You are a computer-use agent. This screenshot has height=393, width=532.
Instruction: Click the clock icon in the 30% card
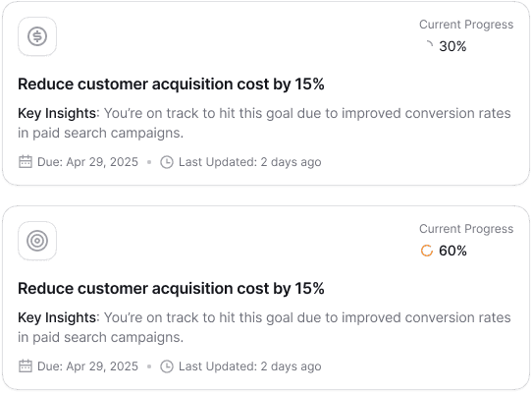pos(167,162)
